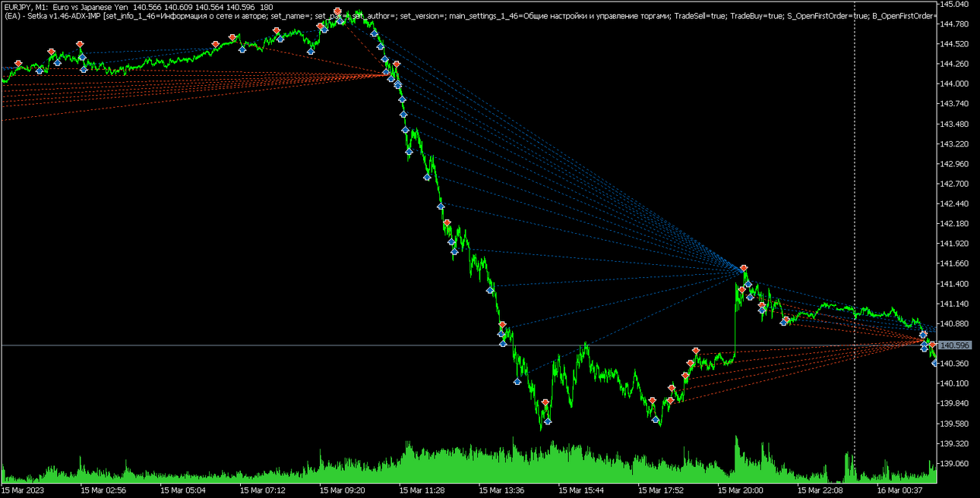Click the 142.960 price axis label
Viewport: 980px width, 498px height.
click(955, 163)
